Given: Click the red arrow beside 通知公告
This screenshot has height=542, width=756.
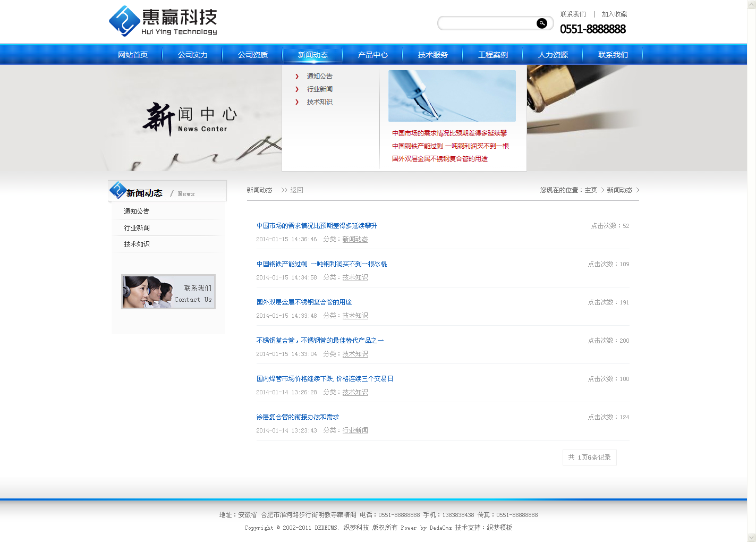Looking at the screenshot, I should [297, 77].
